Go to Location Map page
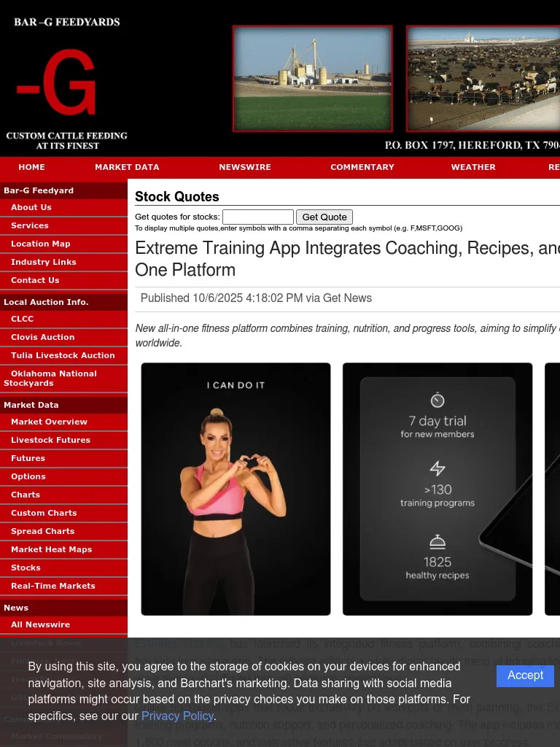The image size is (560, 747). pyautogui.click(x=41, y=244)
